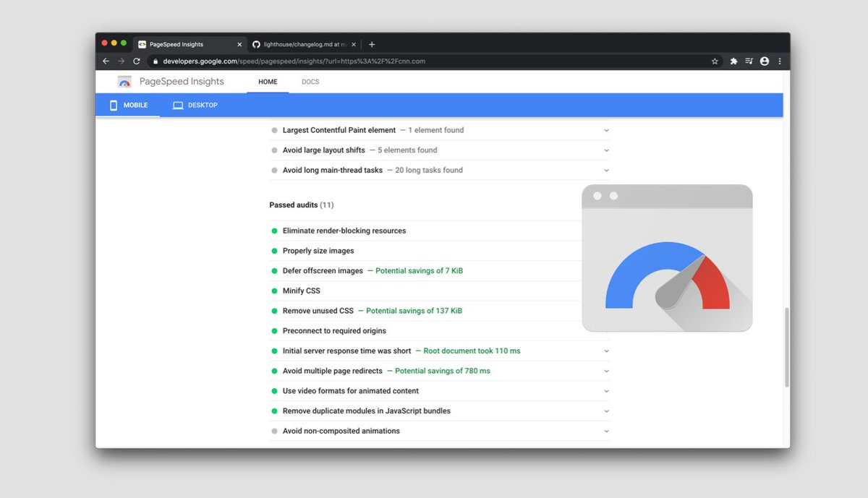Open Properly size images audit

coord(440,251)
